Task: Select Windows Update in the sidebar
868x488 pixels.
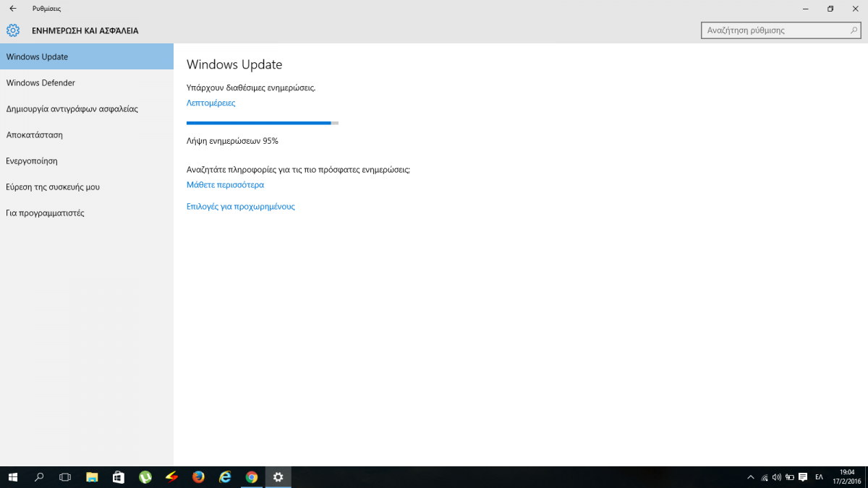Action: click(87, 56)
